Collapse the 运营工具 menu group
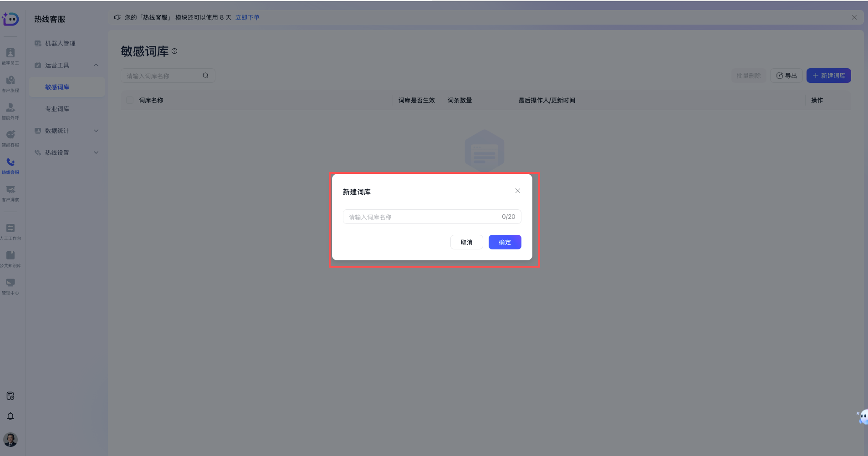The height and width of the screenshot is (456, 868). (x=96, y=65)
